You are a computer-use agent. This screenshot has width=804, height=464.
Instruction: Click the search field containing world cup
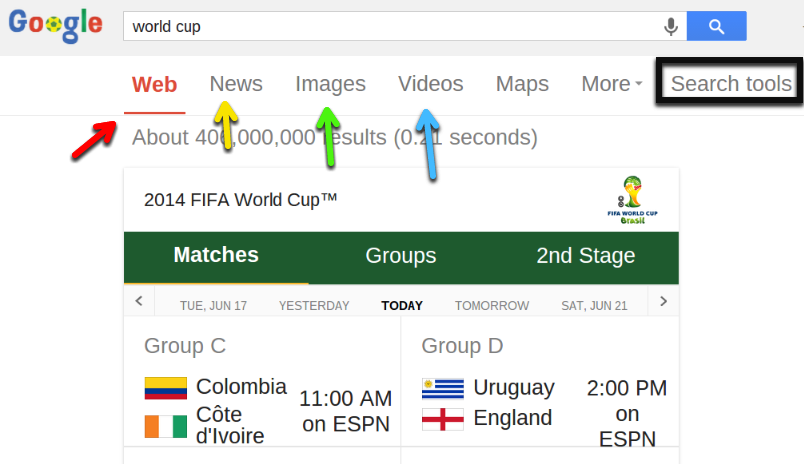pyautogui.click(x=390, y=27)
